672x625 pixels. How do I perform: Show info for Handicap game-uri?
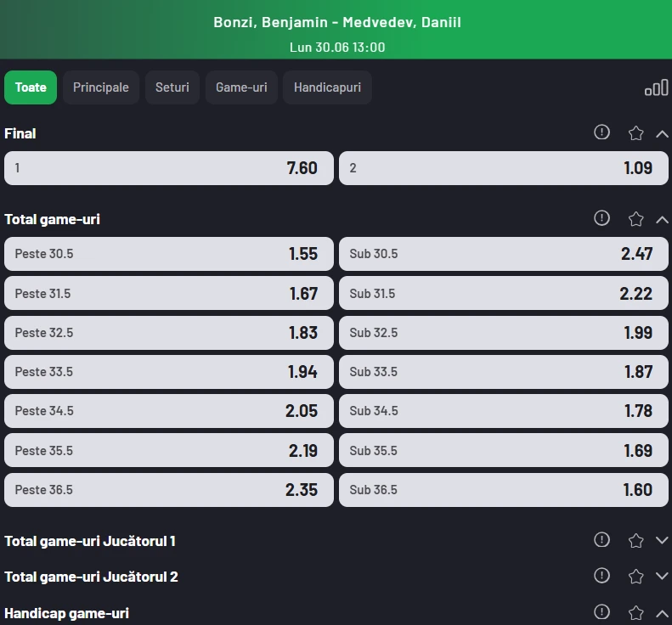tap(601, 611)
